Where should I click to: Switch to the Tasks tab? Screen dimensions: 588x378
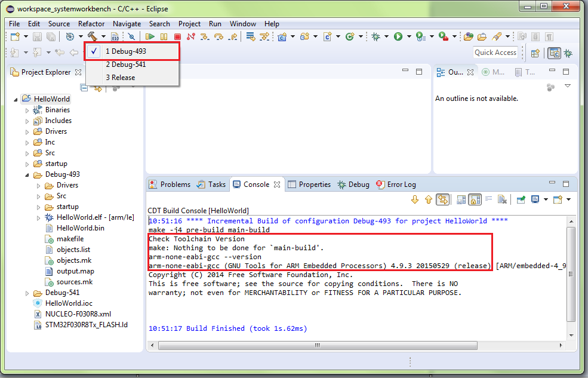[x=211, y=185]
